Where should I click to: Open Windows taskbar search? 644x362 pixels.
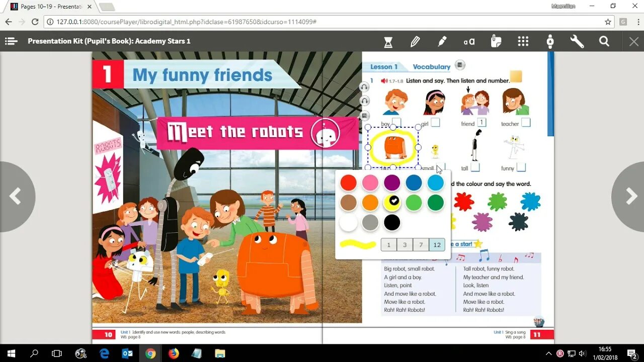pos(34,353)
